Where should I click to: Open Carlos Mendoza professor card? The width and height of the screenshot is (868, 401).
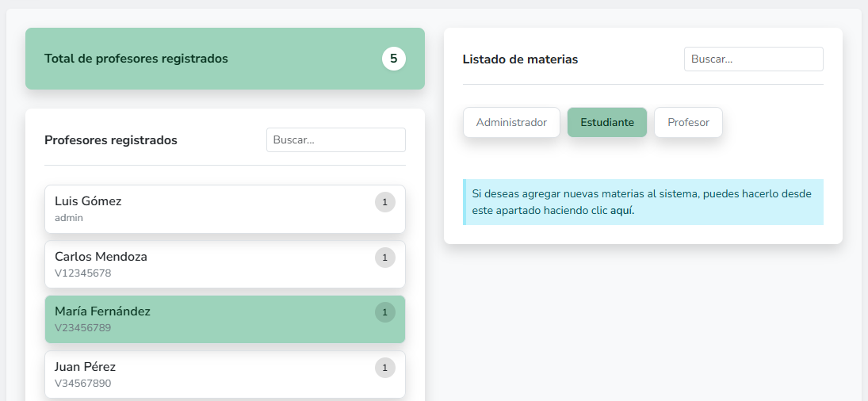click(225, 265)
